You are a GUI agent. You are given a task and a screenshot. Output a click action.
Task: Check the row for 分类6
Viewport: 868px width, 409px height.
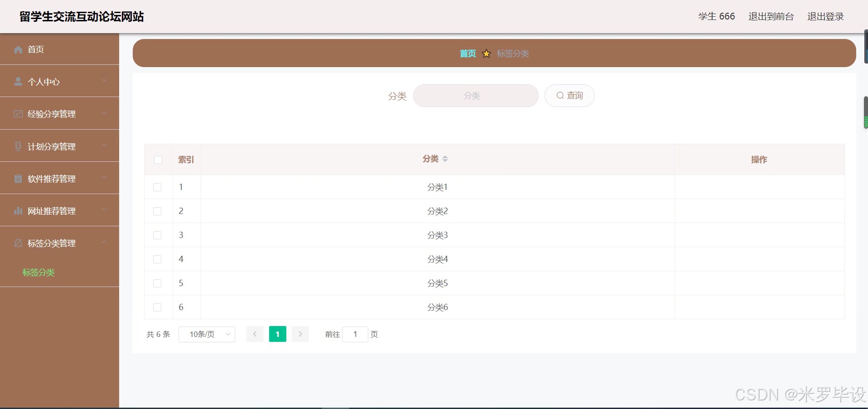coord(157,307)
